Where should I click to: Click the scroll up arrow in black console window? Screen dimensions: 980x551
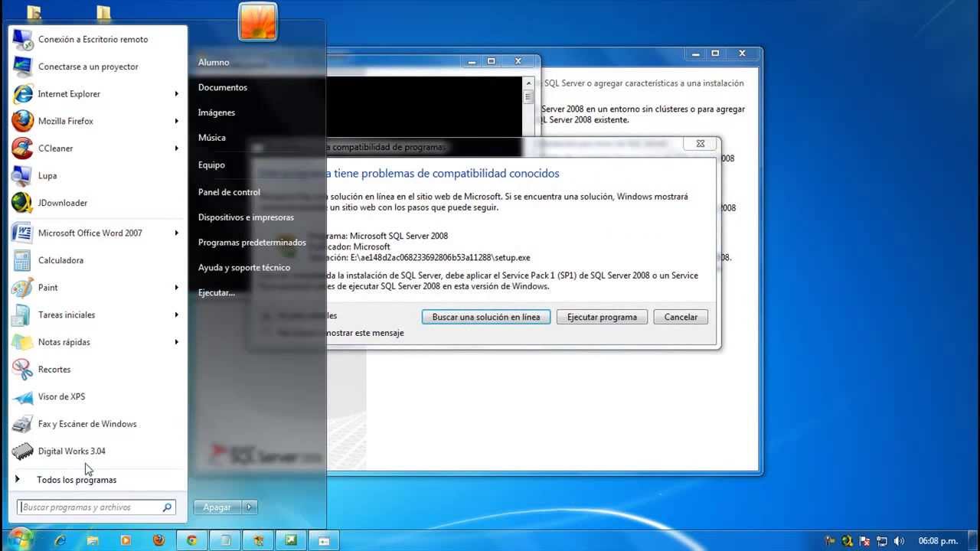(528, 83)
